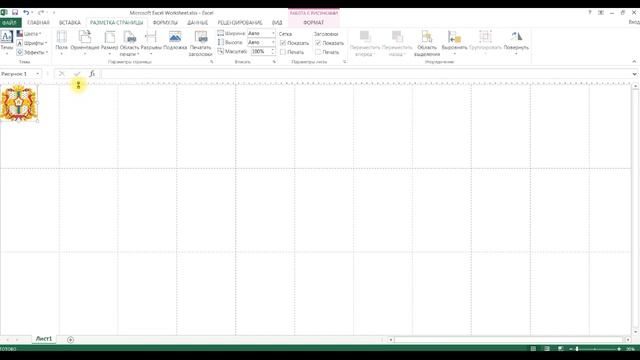Open the Эффекты theme effects dropdown

[x=33, y=52]
